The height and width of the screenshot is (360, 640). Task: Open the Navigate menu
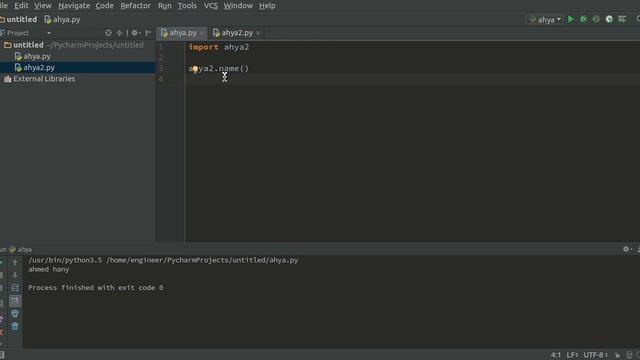pos(74,6)
